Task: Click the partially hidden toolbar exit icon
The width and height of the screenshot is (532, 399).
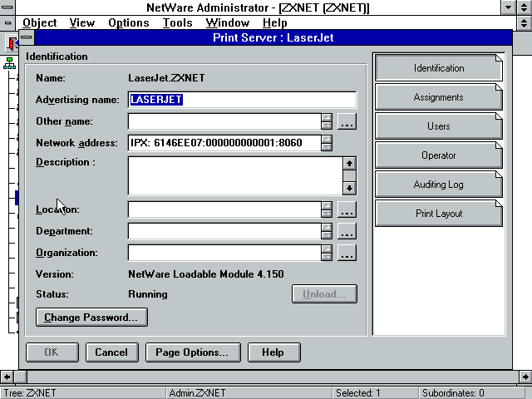Action: point(12,43)
